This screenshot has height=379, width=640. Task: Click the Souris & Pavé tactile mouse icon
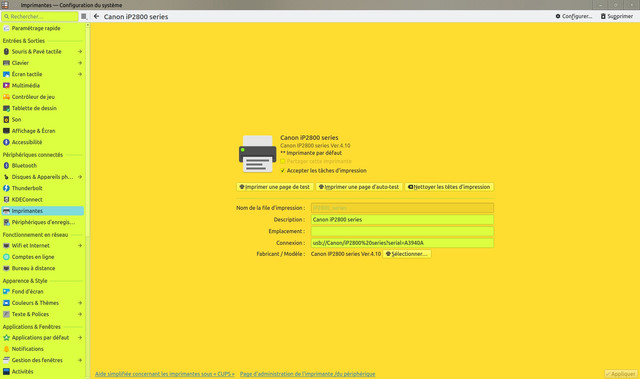pyautogui.click(x=6, y=51)
